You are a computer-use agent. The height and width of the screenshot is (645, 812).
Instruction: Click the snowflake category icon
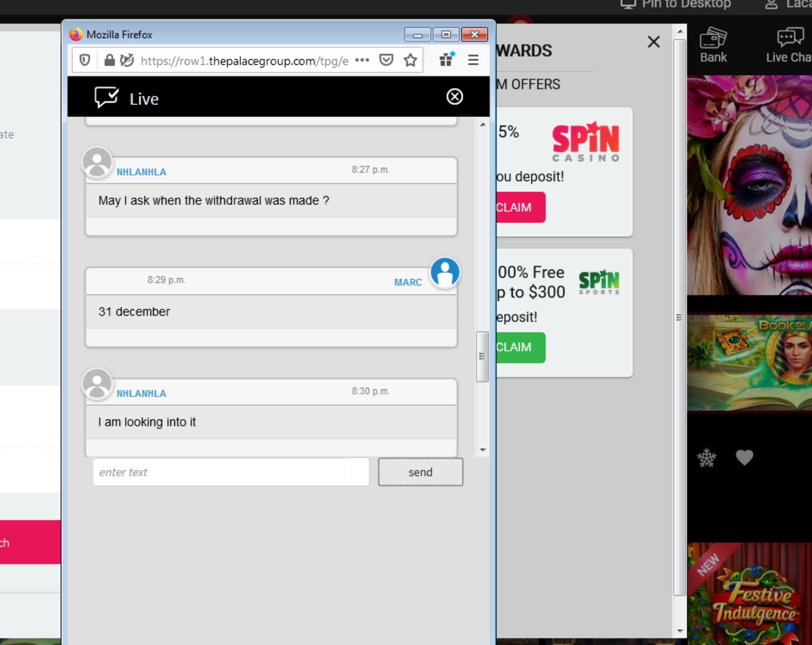[706, 458]
